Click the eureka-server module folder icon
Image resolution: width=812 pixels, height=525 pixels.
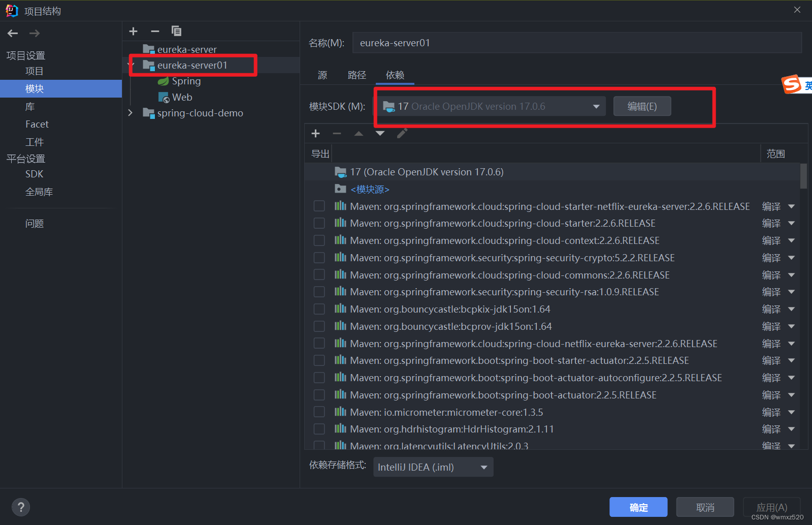point(149,49)
